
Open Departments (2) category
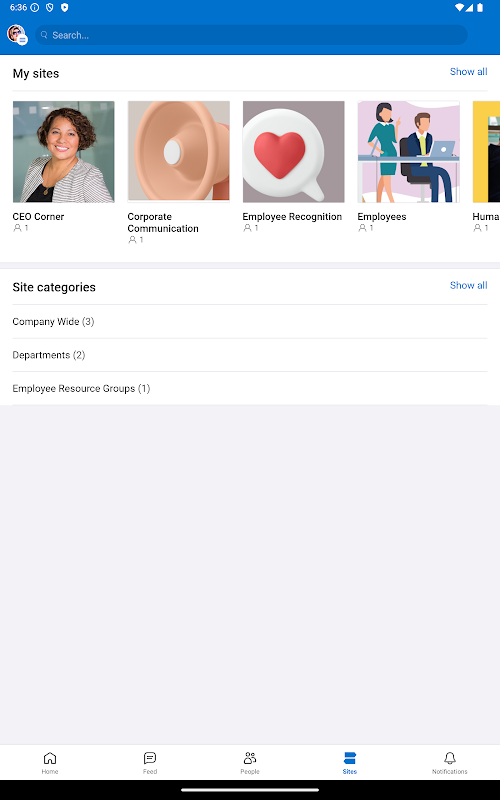coord(250,355)
